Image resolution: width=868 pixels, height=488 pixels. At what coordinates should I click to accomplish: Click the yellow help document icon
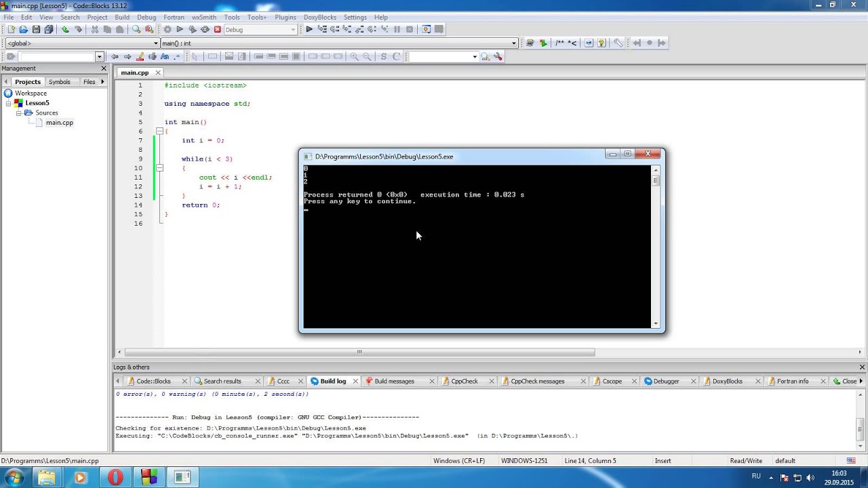(x=601, y=43)
